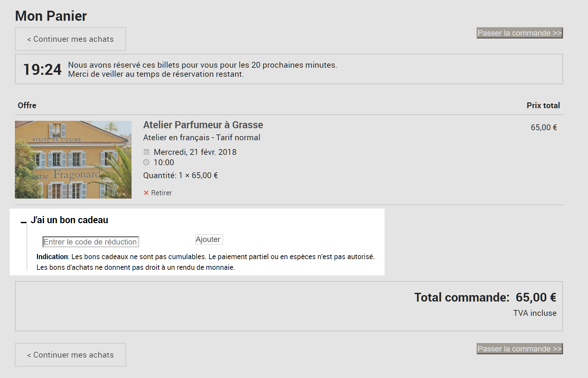Click the "Mon Panier" page heading

pyautogui.click(x=51, y=16)
